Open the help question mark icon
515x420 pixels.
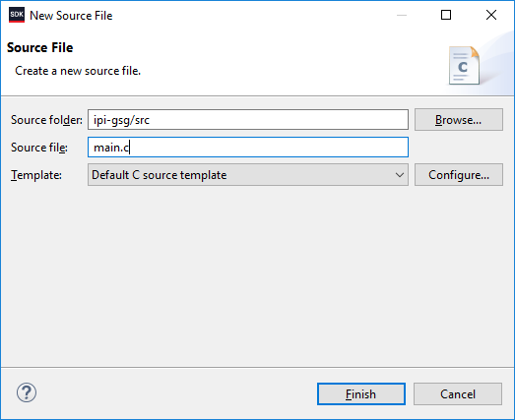[27, 392]
